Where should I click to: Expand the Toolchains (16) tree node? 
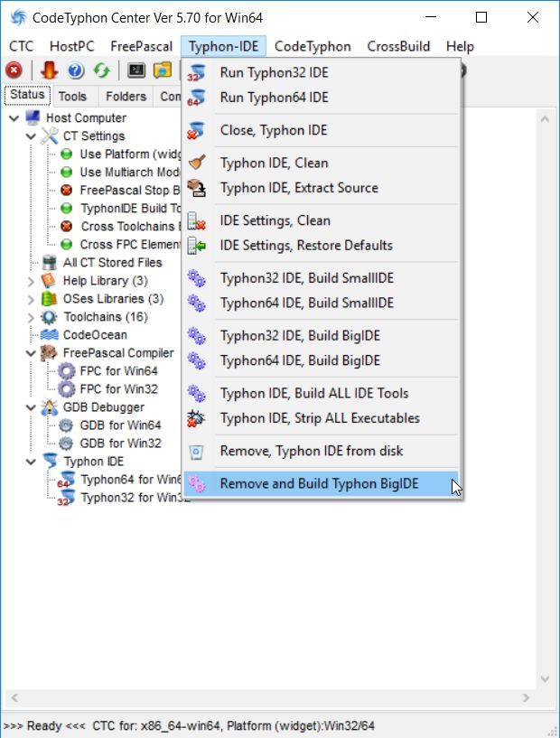[x=32, y=317]
